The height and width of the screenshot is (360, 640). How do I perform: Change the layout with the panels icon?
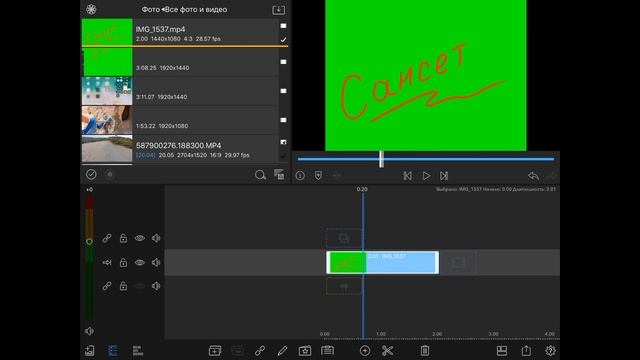point(502,351)
